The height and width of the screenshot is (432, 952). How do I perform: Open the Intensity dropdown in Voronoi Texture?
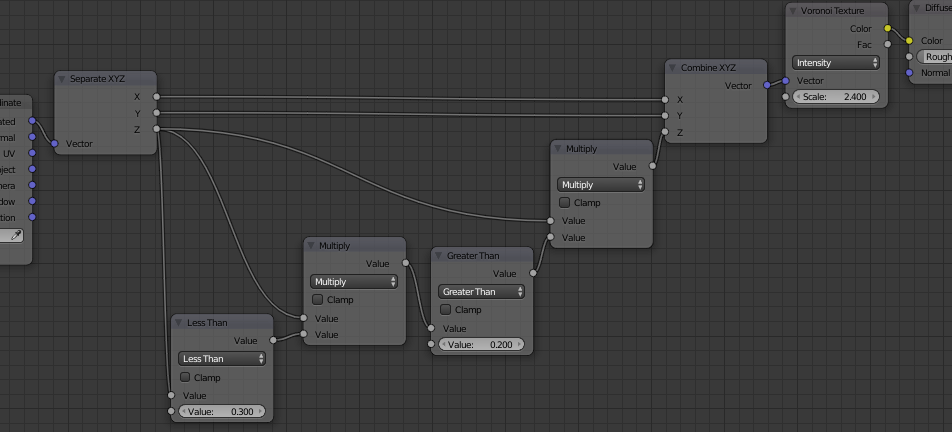point(836,62)
